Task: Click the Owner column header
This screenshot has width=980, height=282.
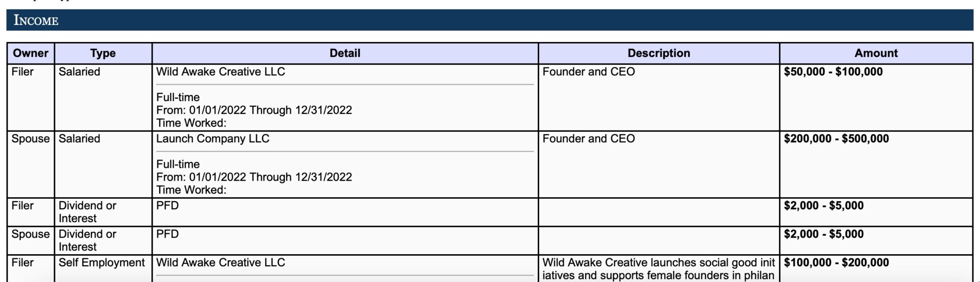Action: [x=31, y=53]
